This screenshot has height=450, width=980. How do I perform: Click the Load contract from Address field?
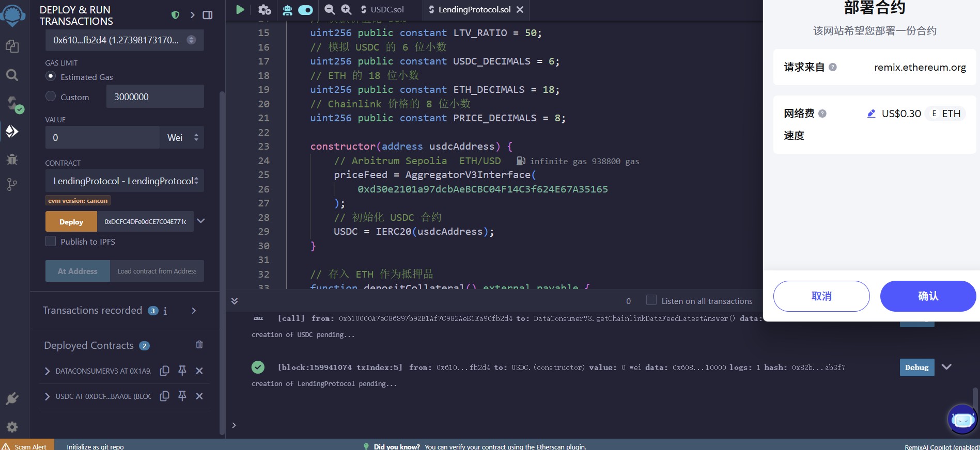pyautogui.click(x=157, y=271)
